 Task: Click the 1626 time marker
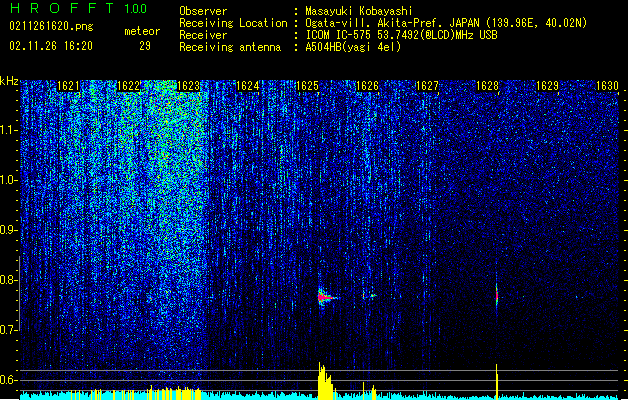point(367,86)
